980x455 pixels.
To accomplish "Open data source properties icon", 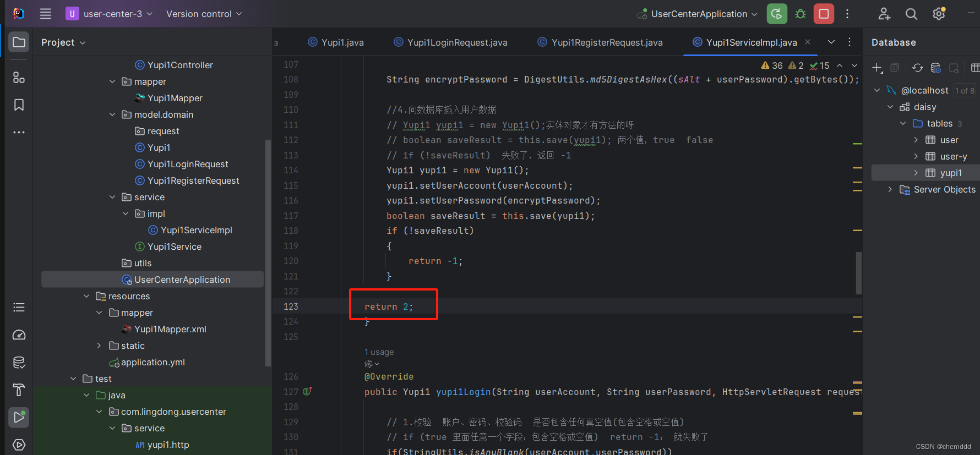I will click(x=935, y=68).
